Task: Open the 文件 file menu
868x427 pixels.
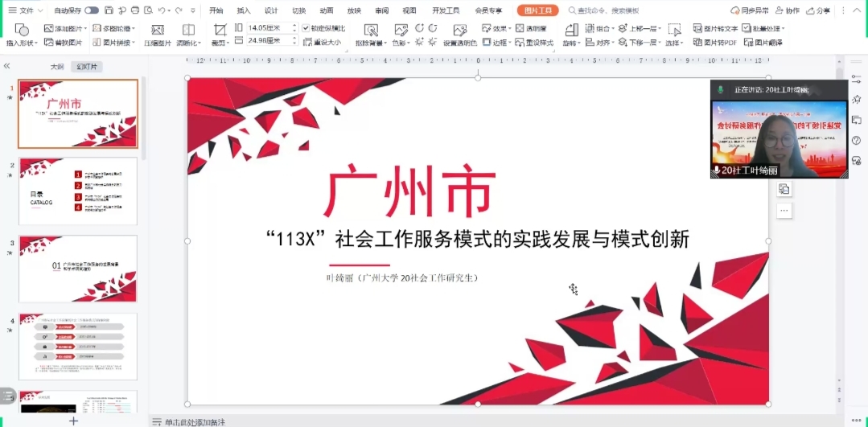Action: tap(27, 10)
